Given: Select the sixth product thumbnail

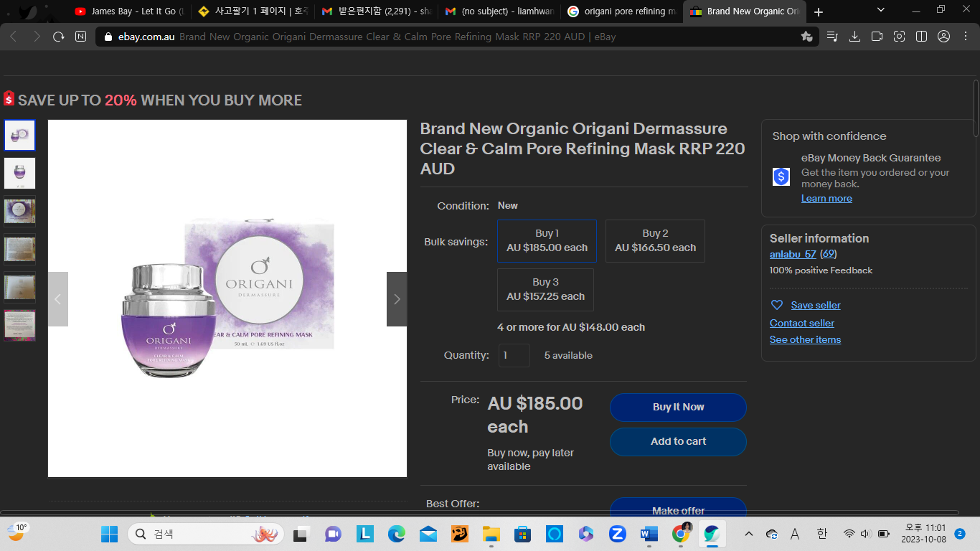Looking at the screenshot, I should pyautogui.click(x=19, y=325).
